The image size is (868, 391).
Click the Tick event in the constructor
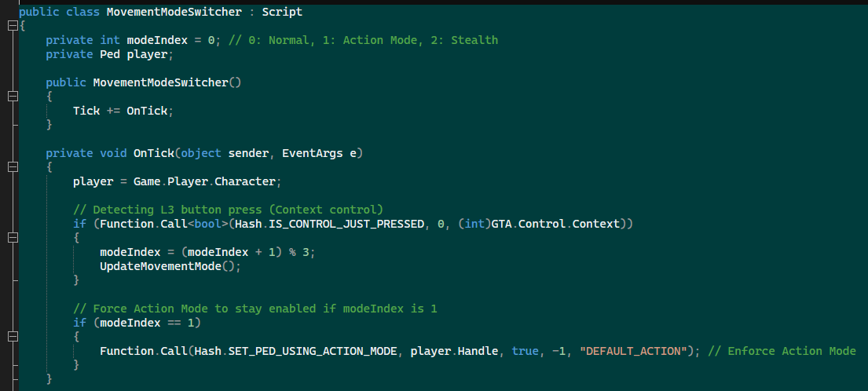tap(86, 111)
